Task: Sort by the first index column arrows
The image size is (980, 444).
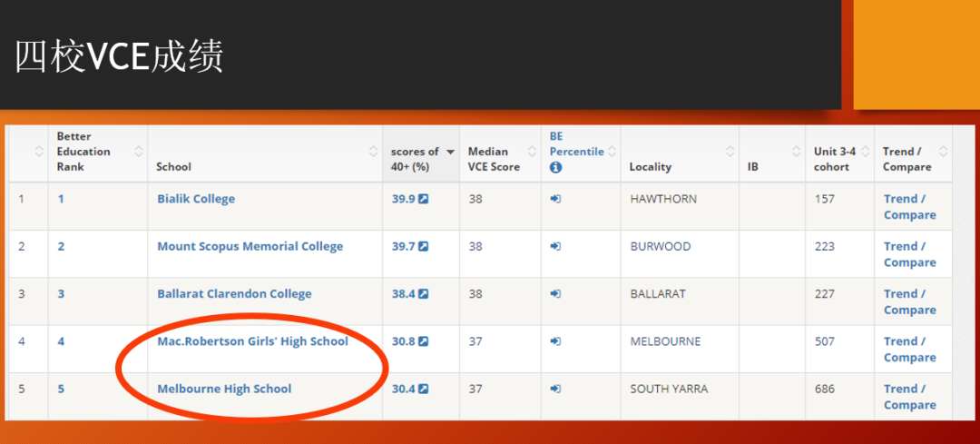Action: point(39,152)
